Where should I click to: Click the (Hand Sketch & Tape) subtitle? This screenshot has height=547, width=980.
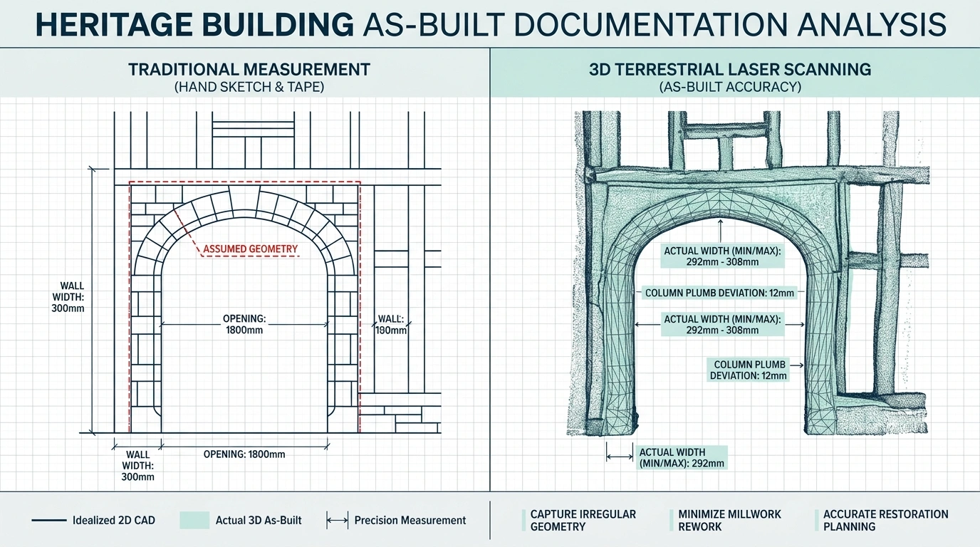(x=249, y=87)
